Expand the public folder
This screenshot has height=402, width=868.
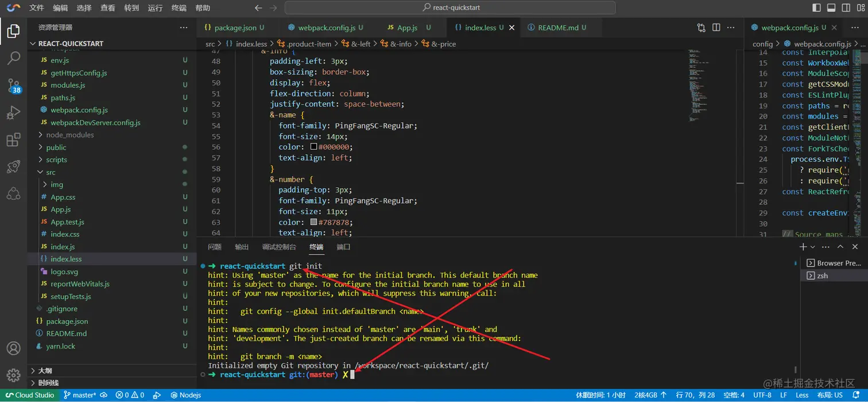(112, 147)
